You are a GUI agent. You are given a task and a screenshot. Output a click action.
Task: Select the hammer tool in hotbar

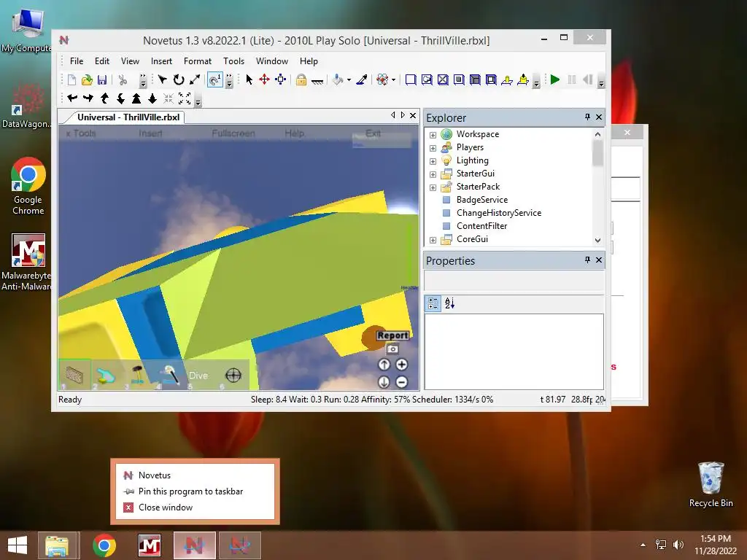click(138, 376)
